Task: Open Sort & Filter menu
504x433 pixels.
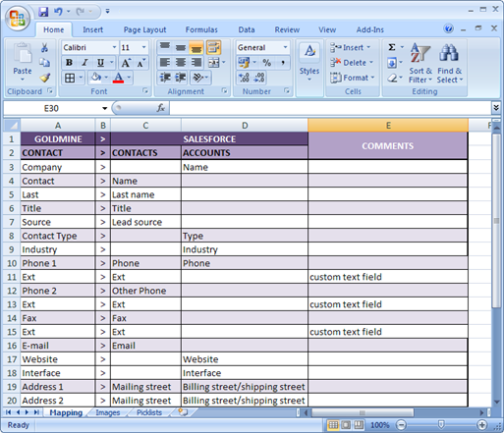Action: click(420, 63)
